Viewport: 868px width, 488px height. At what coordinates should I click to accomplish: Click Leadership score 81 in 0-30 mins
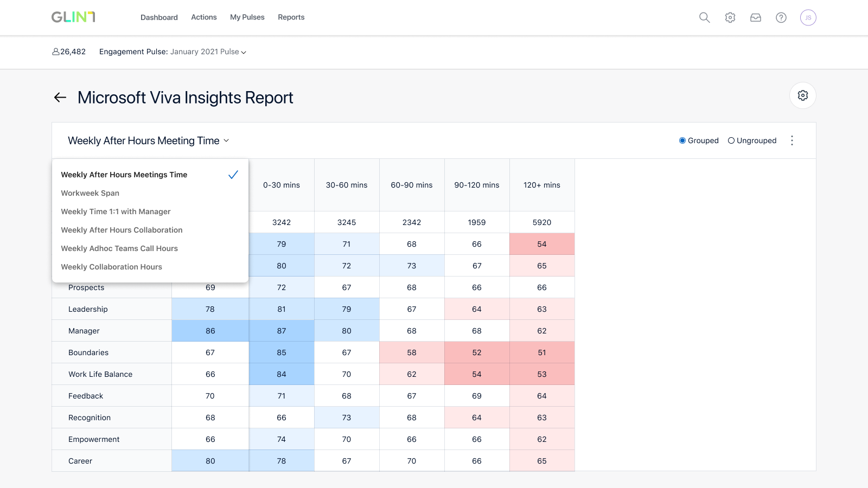(282, 309)
